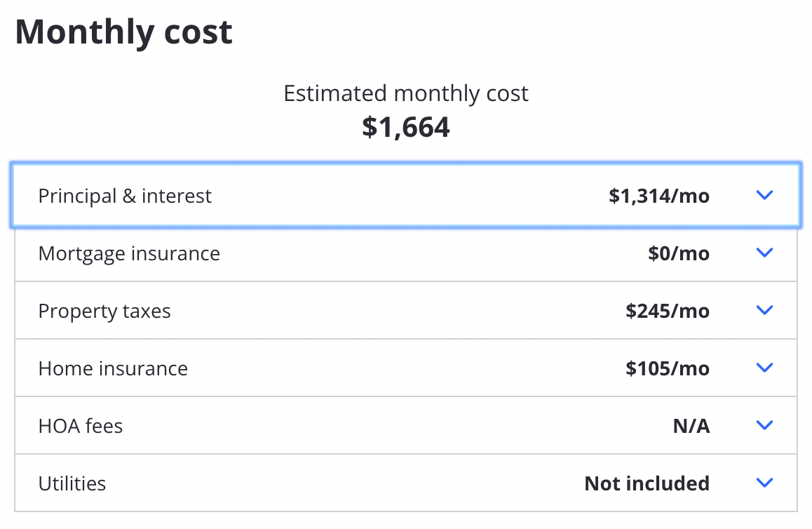Image resolution: width=812 pixels, height=529 pixels.
Task: Click the Monthly cost heading
Action: (124, 32)
